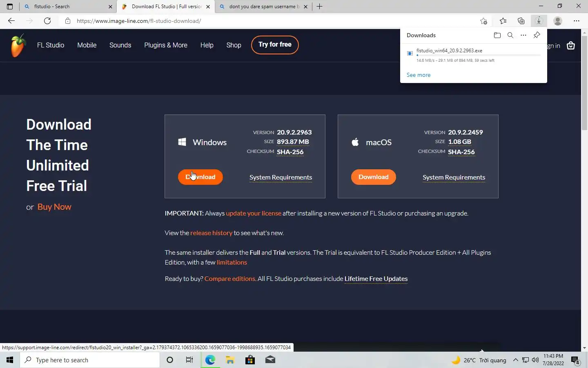The height and width of the screenshot is (368, 588).
Task: Open Microsoft Store on taskbar
Action: coord(250,360)
